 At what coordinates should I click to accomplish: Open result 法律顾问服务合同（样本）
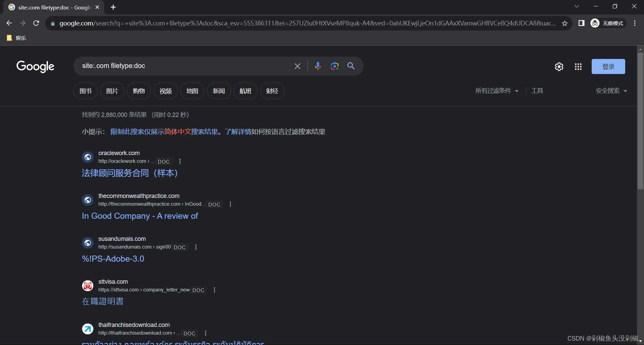click(130, 173)
